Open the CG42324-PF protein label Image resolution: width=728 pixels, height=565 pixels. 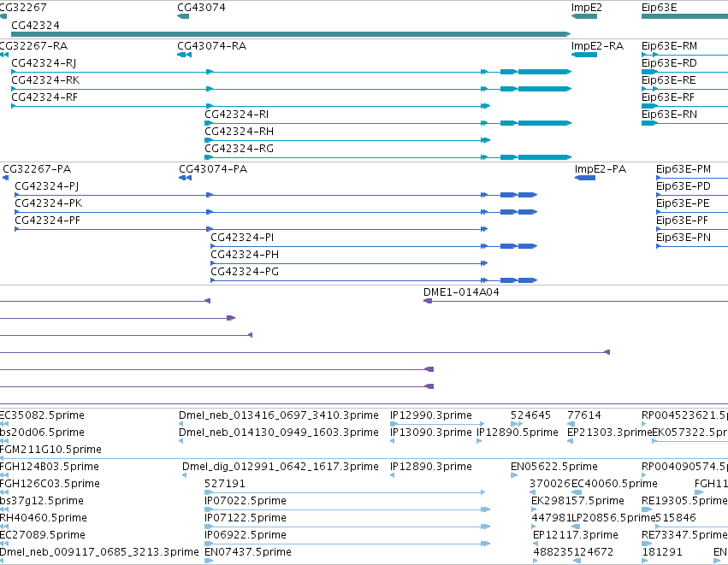47,221
